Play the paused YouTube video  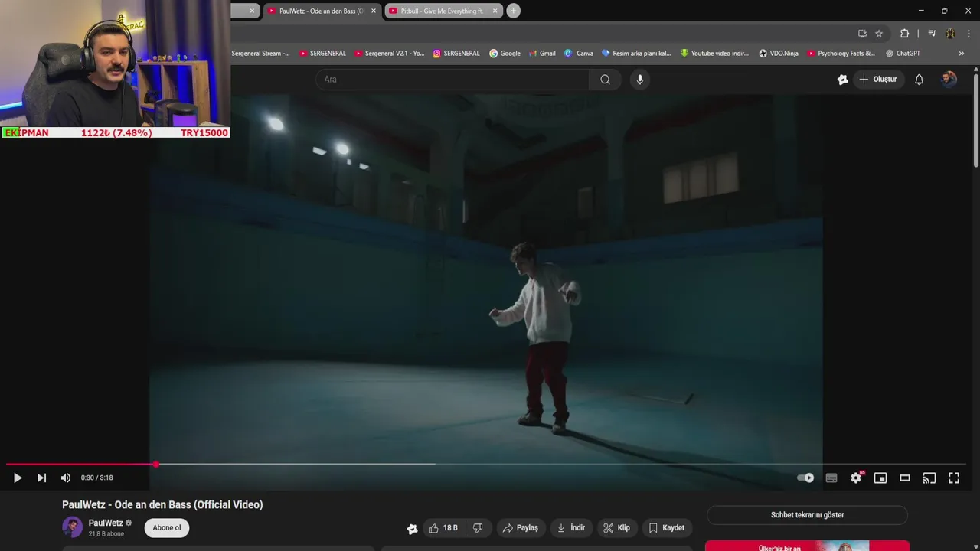point(17,478)
